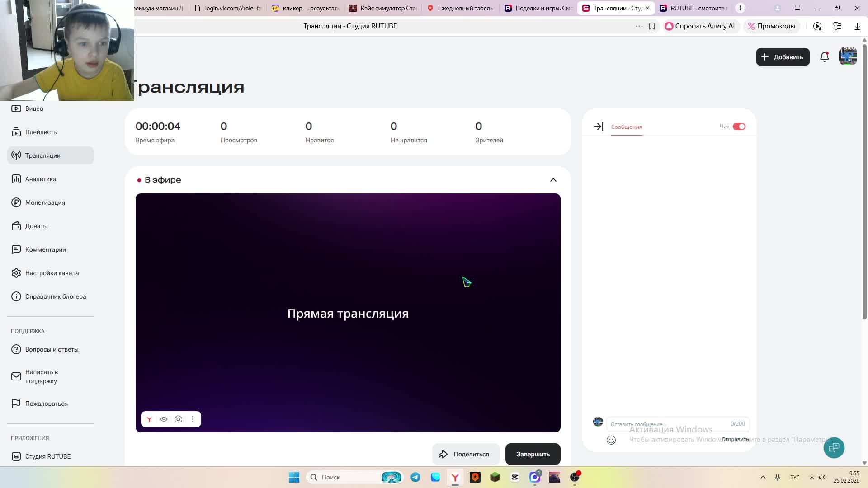
Task: Open the Донаты section
Action: pos(36,226)
